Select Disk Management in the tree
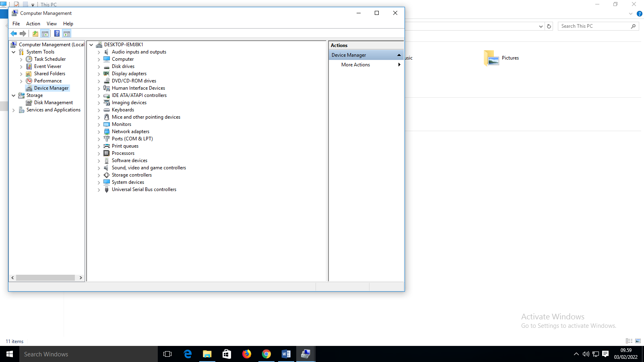 click(x=53, y=103)
